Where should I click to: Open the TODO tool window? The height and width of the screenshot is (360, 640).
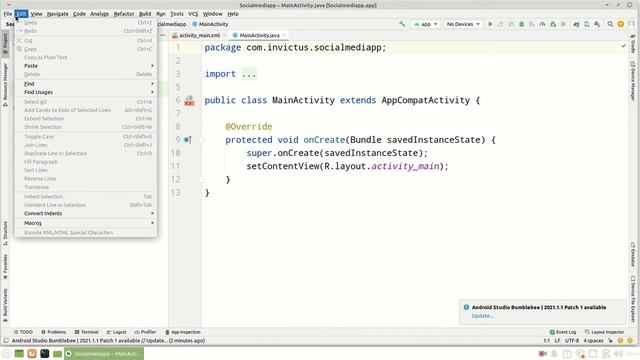pyautogui.click(x=23, y=332)
